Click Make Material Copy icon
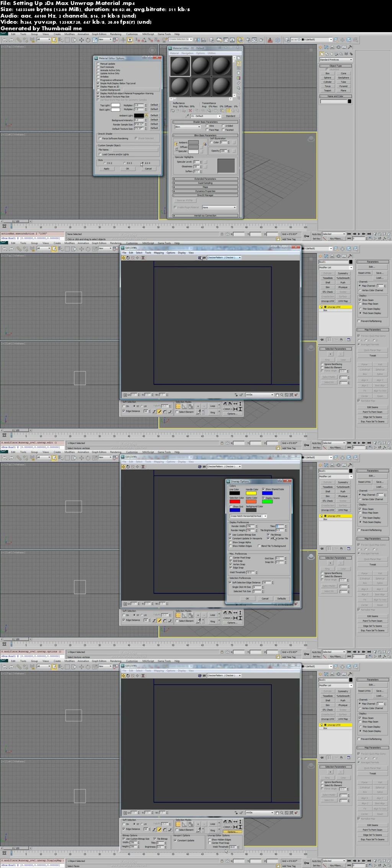Image resolution: width=392 pixels, height=868 pixels. point(196,111)
